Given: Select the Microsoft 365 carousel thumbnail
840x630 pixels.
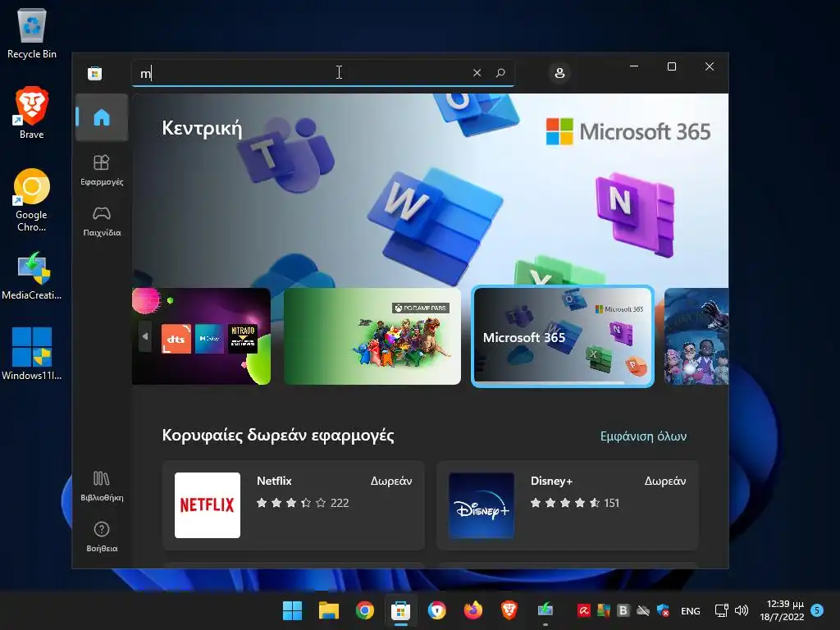Looking at the screenshot, I should pyautogui.click(x=563, y=336).
